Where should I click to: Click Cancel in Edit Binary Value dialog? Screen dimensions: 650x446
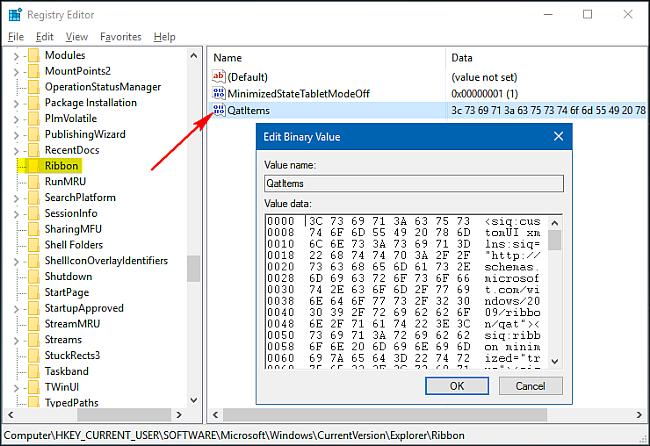pos(530,385)
